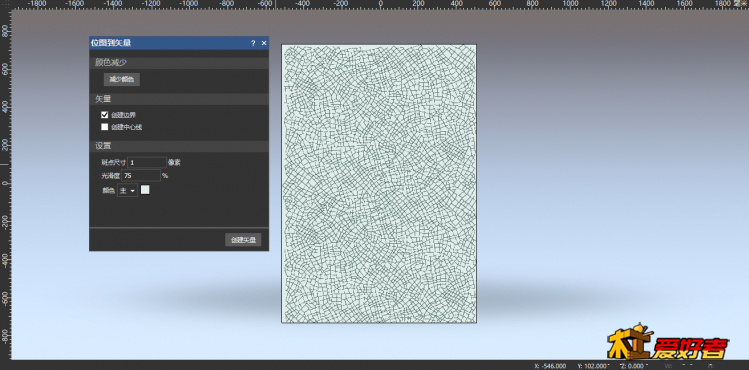Enable the 创建中心线 (create centerline) checkbox

pyautogui.click(x=105, y=127)
